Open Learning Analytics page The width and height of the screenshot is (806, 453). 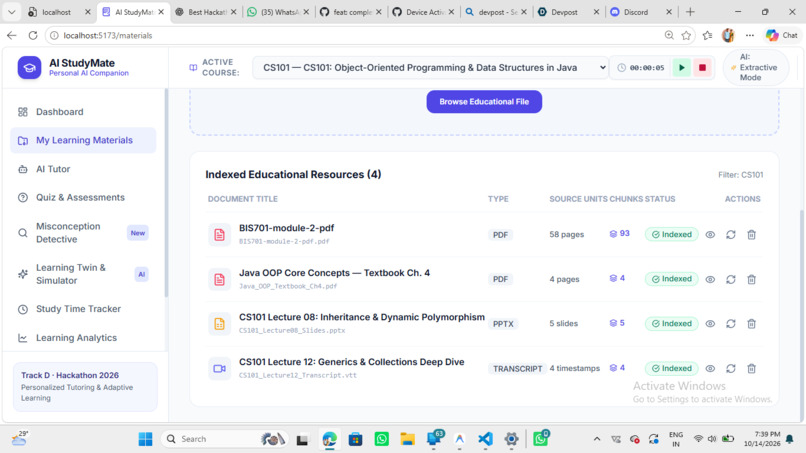tap(83, 338)
